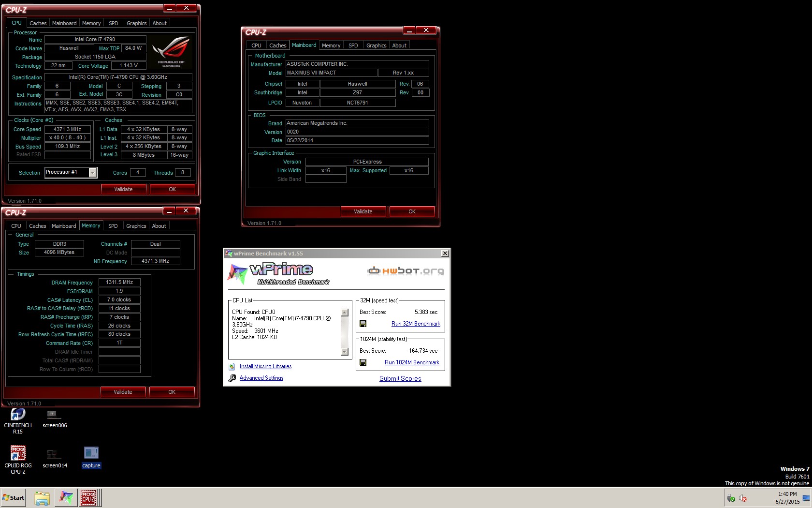The height and width of the screenshot is (508, 812).
Task: Open CINEBENCH R15 desktop icon
Action: [18, 420]
